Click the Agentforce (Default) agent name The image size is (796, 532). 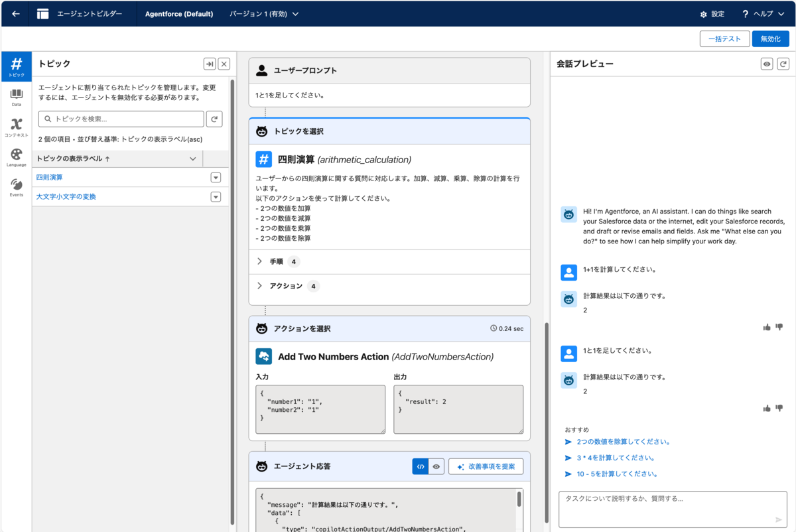[x=178, y=14]
